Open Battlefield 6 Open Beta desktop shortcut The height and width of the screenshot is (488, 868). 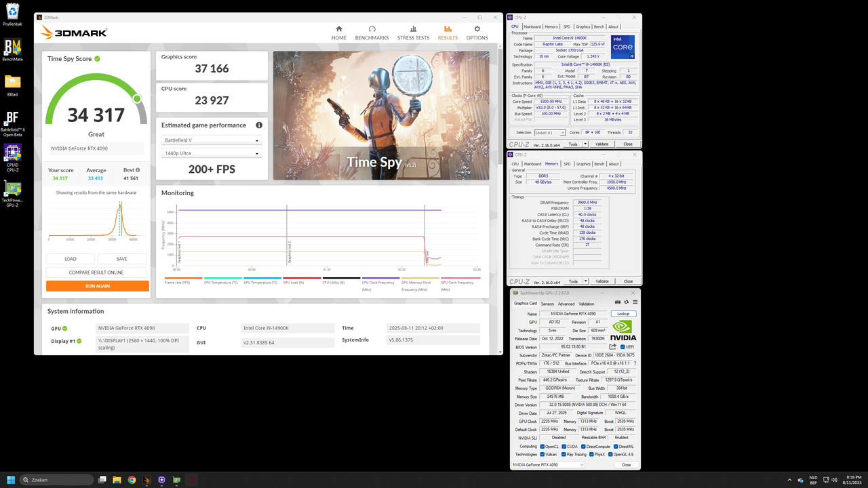click(12, 124)
